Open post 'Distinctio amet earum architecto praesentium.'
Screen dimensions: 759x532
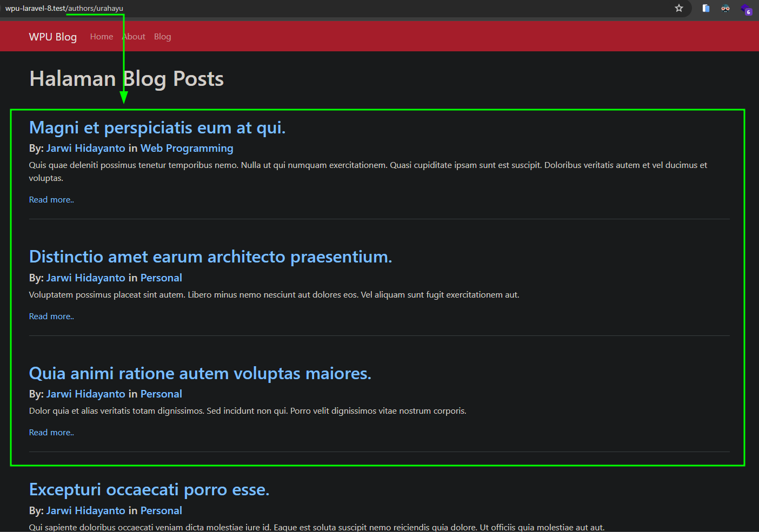tap(210, 257)
